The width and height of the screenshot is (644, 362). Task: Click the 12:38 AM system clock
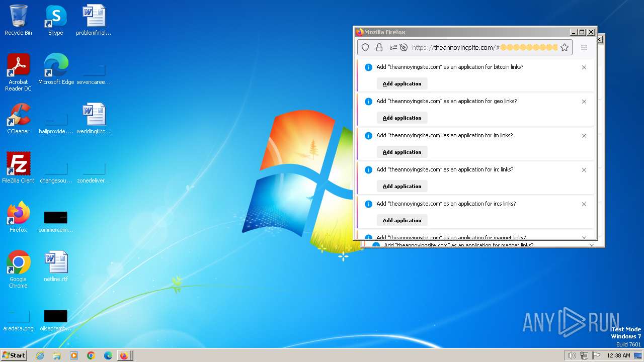[618, 355]
